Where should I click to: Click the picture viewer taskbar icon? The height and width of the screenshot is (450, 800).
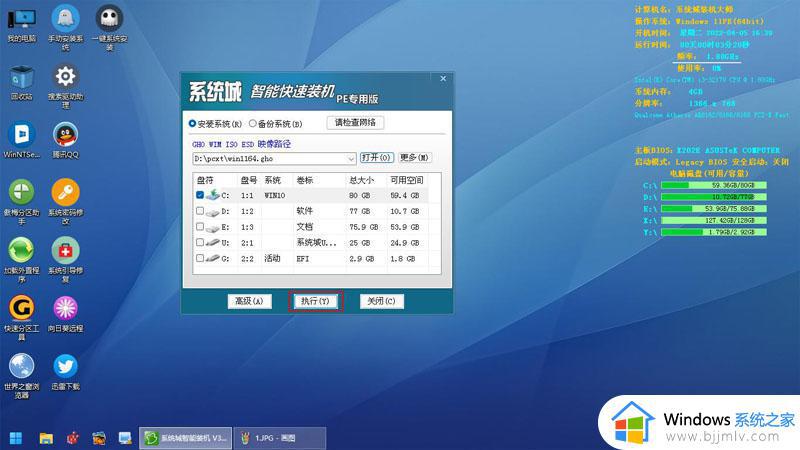(99, 438)
